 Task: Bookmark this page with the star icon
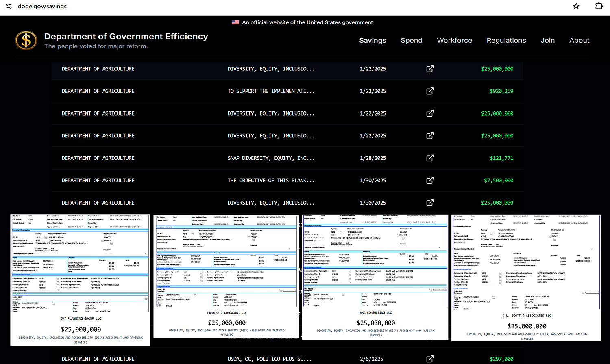[576, 6]
